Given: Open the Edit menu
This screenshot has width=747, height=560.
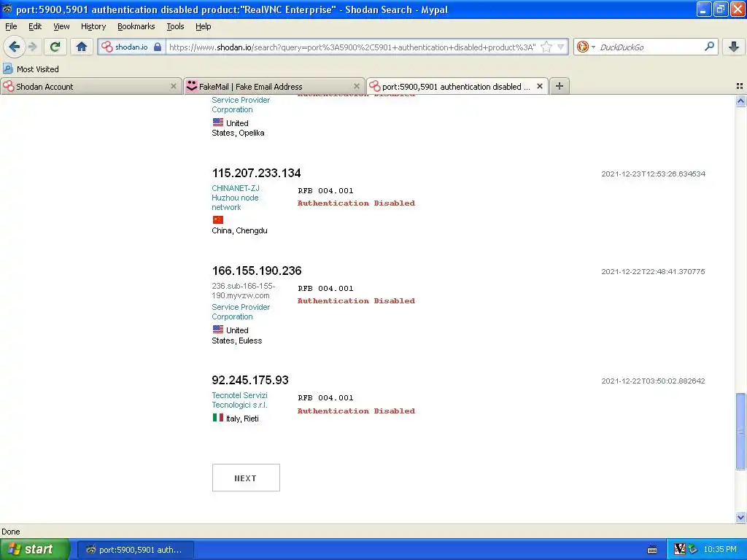Looking at the screenshot, I should pos(35,26).
